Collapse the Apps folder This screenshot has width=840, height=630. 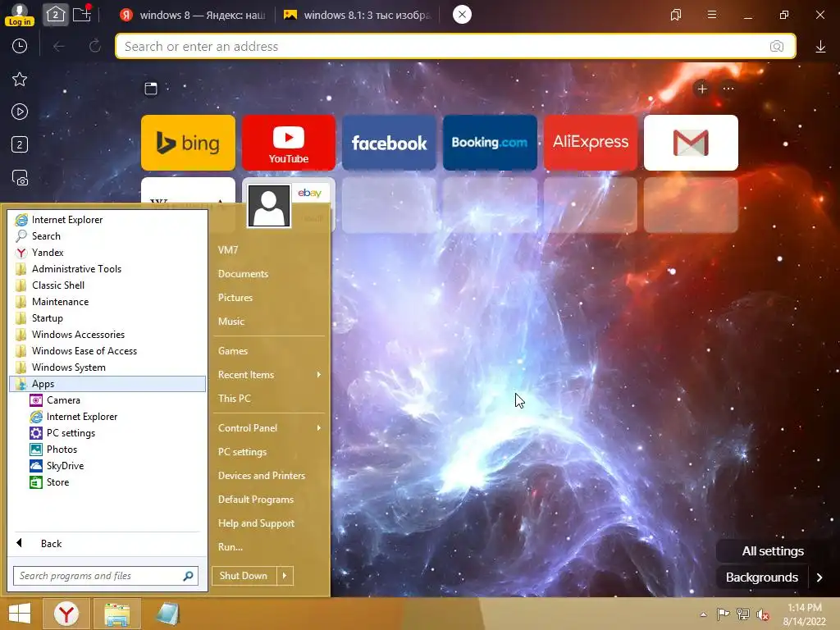tap(107, 384)
